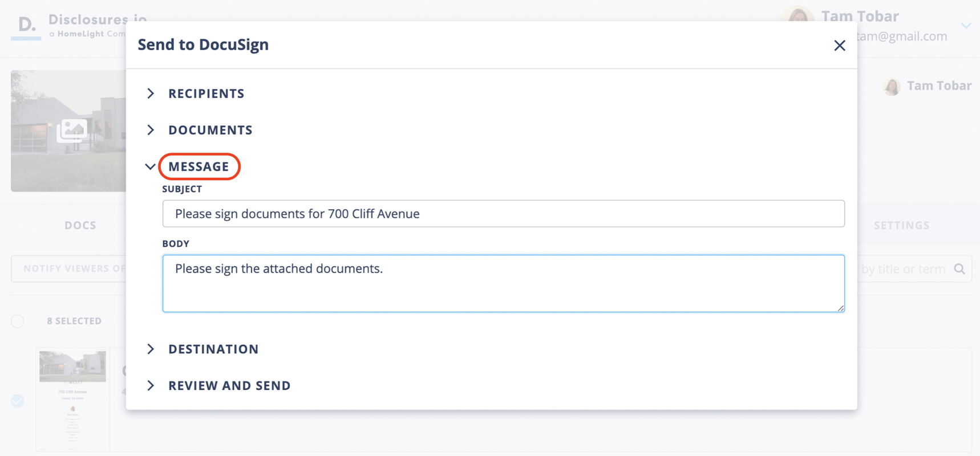The width and height of the screenshot is (980, 456).
Task: Click the search magnifier icon
Action: coord(959,269)
